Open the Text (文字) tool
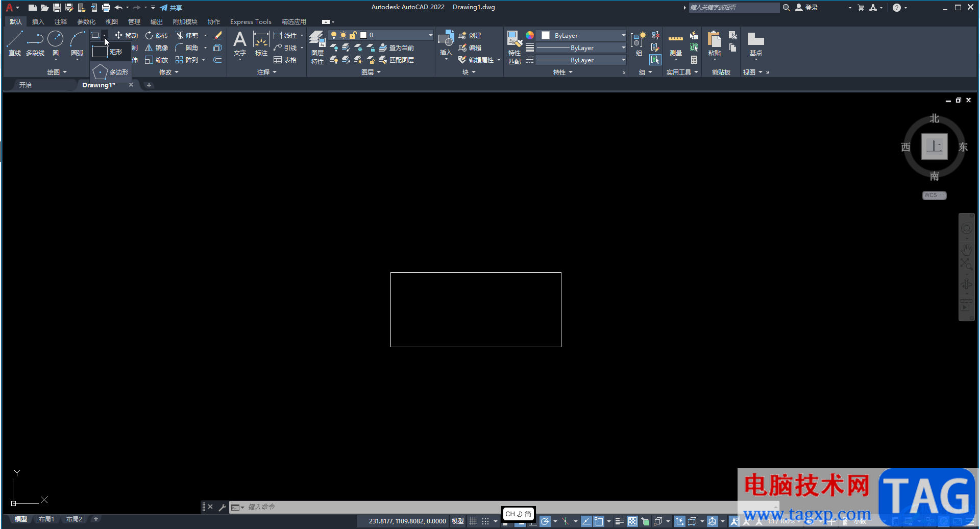The width and height of the screenshot is (980, 529). [x=240, y=43]
